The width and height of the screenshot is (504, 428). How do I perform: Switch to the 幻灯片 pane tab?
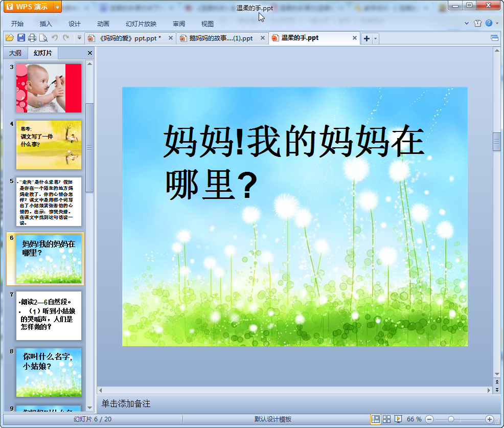(43, 53)
